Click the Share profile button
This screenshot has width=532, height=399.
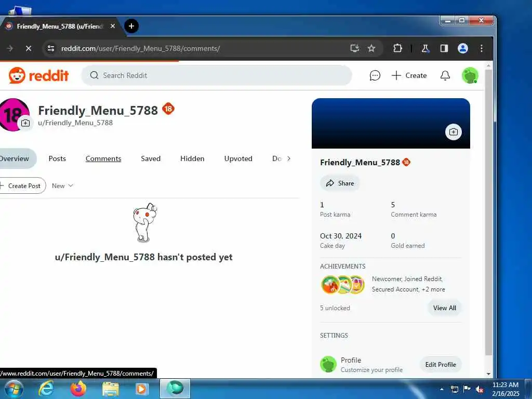pyautogui.click(x=340, y=183)
